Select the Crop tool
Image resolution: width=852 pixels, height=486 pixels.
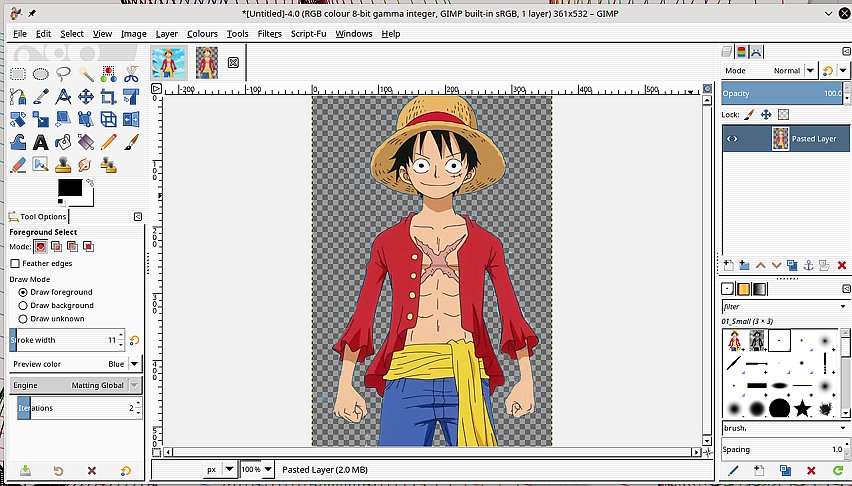click(x=108, y=97)
